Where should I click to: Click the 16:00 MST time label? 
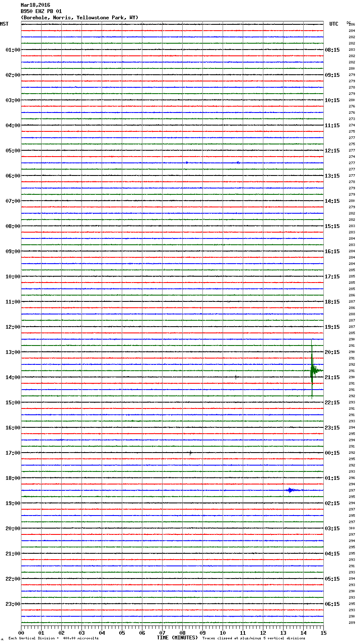[13, 428]
